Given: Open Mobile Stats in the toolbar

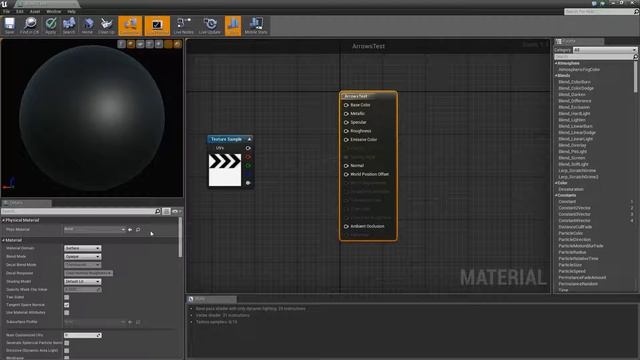Looking at the screenshot, I should [x=256, y=26].
